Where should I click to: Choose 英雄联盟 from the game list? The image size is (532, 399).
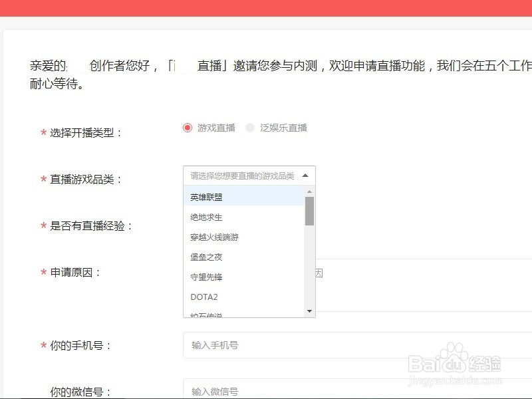click(243, 197)
